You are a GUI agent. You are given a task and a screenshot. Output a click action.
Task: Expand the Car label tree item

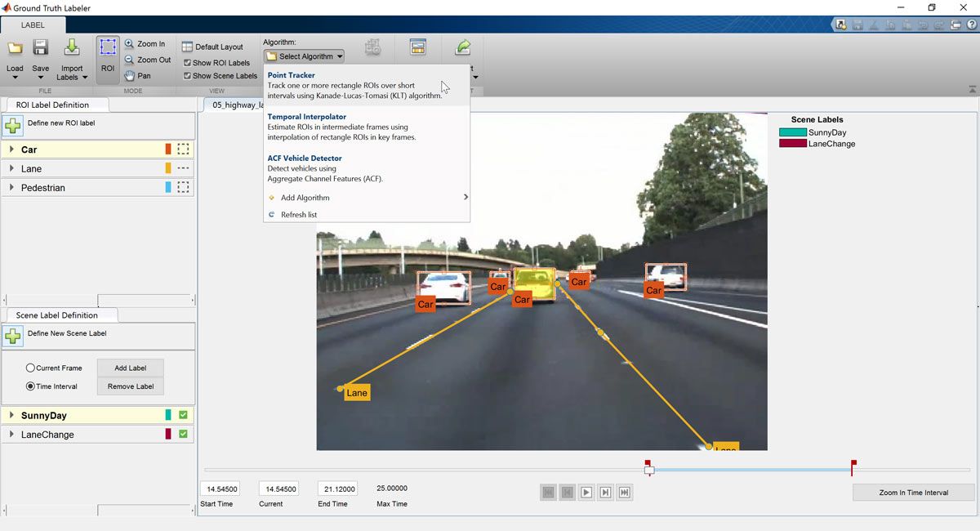[11, 149]
